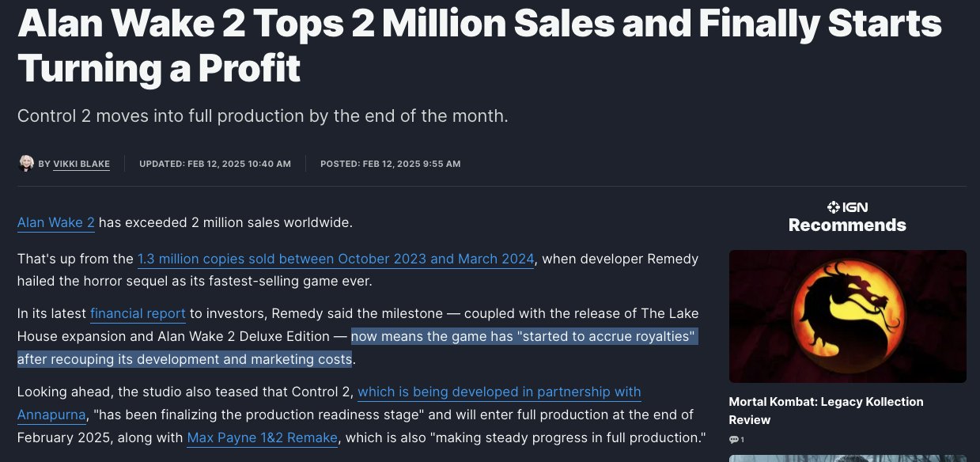
Task: Open the '1.3 million copies sold' link
Action: coord(336,259)
